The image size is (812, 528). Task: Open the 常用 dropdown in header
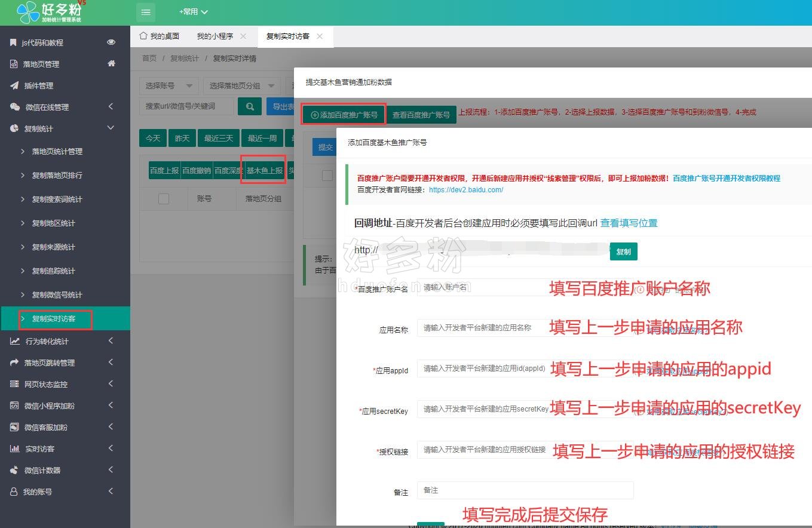click(x=193, y=12)
